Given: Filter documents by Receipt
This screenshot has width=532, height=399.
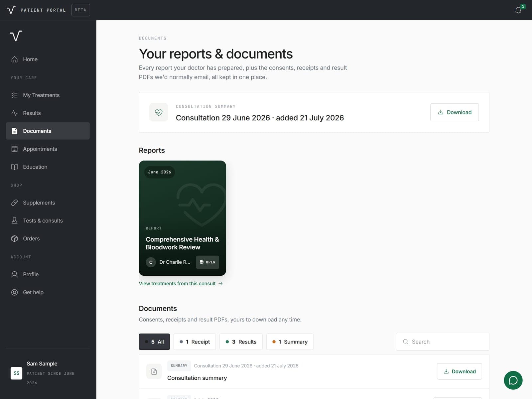Looking at the screenshot, I should (195, 342).
